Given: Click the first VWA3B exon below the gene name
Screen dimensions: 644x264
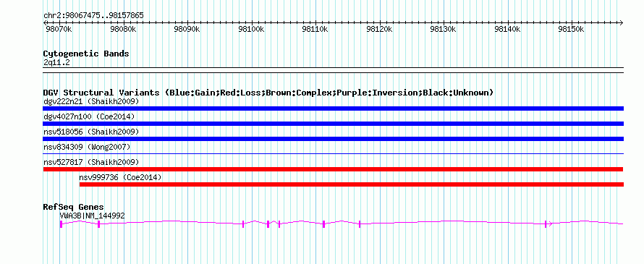Looking at the screenshot, I should (x=62, y=223).
